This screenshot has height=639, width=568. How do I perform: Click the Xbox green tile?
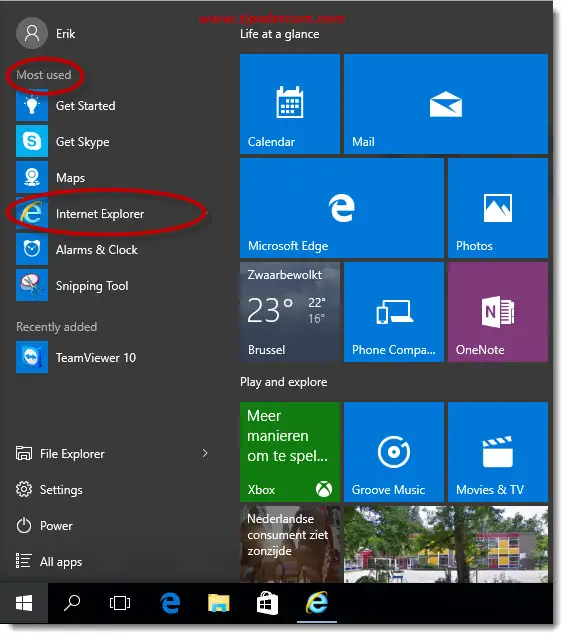(x=290, y=452)
